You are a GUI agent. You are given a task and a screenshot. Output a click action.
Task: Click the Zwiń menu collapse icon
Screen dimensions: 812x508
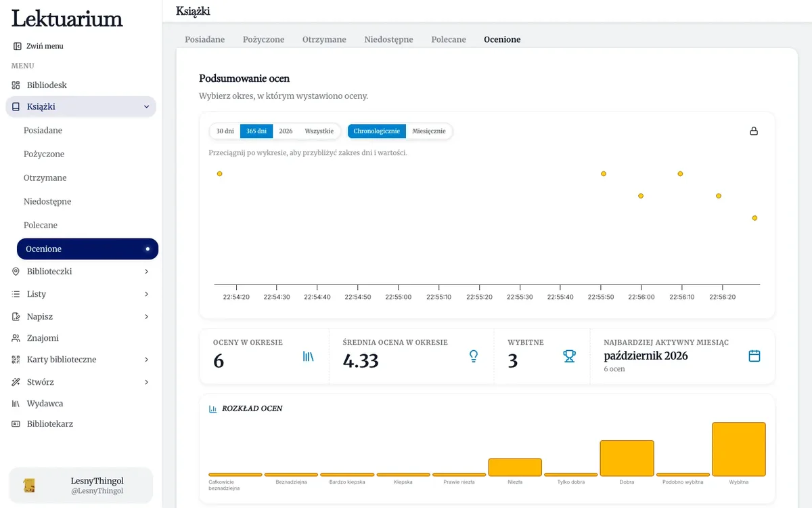click(17, 46)
